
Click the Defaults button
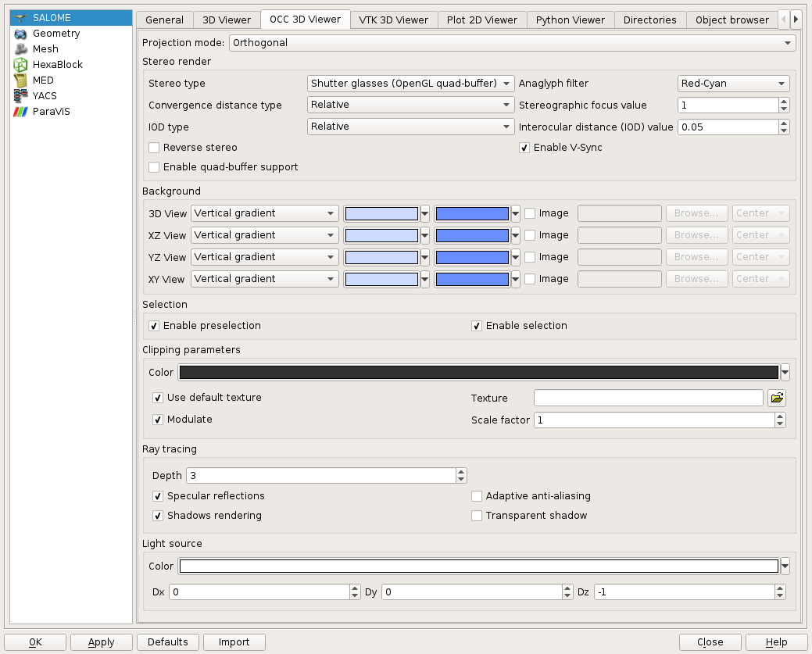pos(168,642)
